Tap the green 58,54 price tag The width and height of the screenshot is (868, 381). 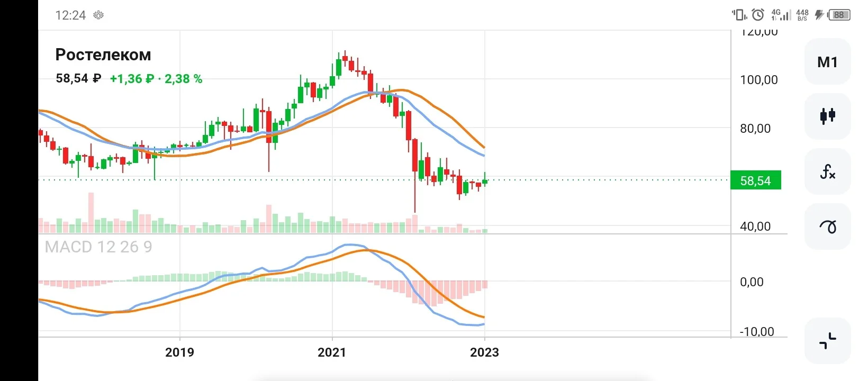(x=755, y=180)
